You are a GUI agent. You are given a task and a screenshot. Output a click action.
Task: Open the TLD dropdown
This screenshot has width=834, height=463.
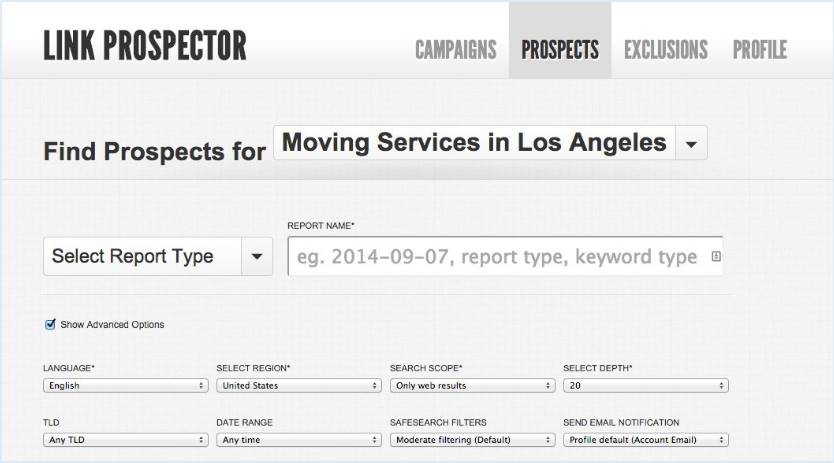pos(126,440)
